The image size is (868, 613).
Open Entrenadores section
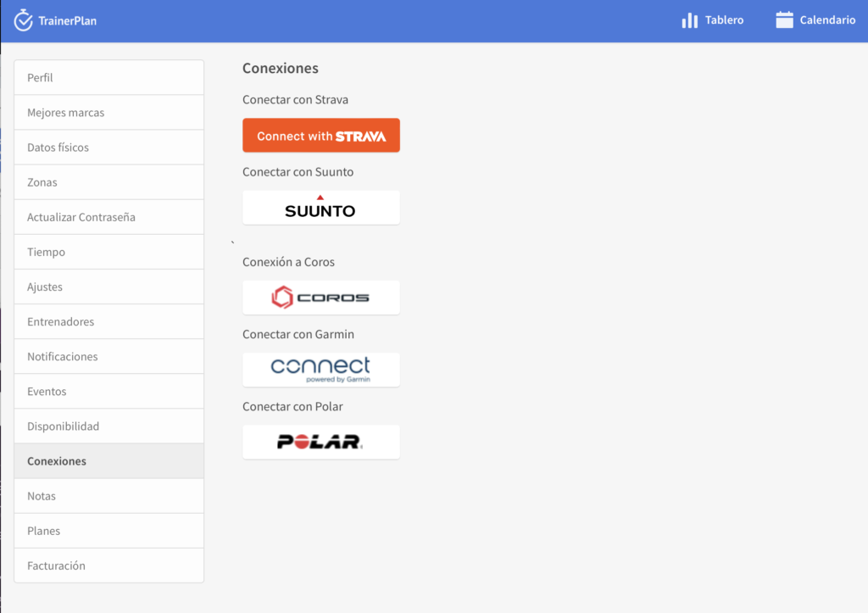tap(108, 322)
